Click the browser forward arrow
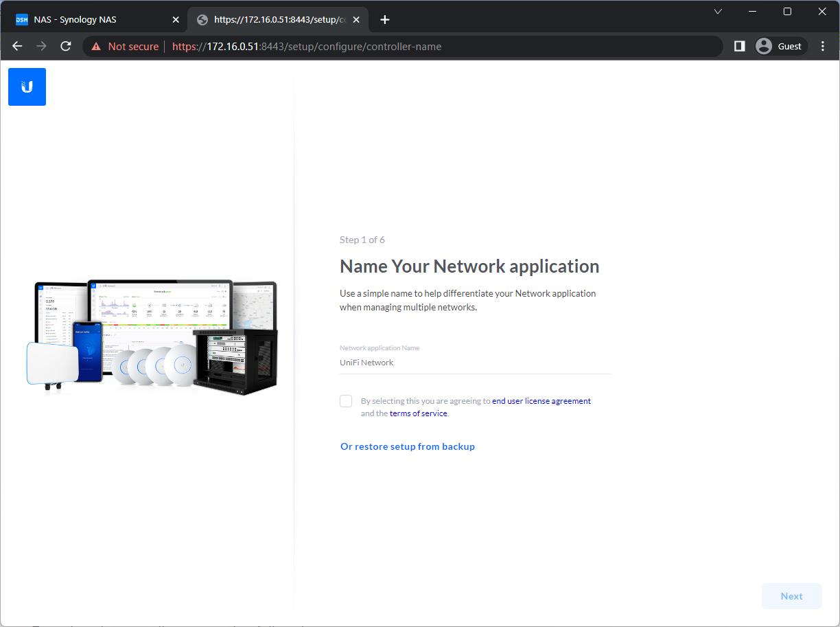 pyautogui.click(x=41, y=46)
